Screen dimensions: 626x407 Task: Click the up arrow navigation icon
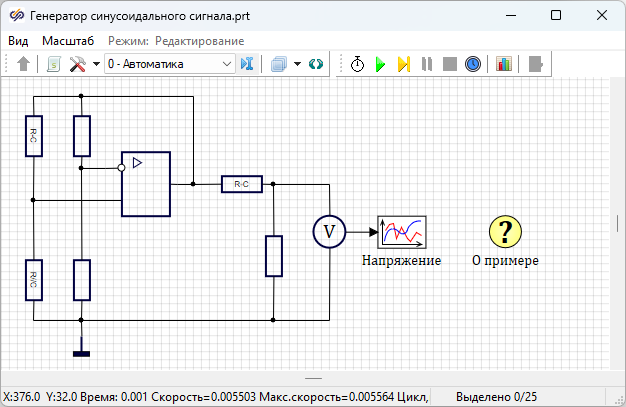[x=24, y=64]
